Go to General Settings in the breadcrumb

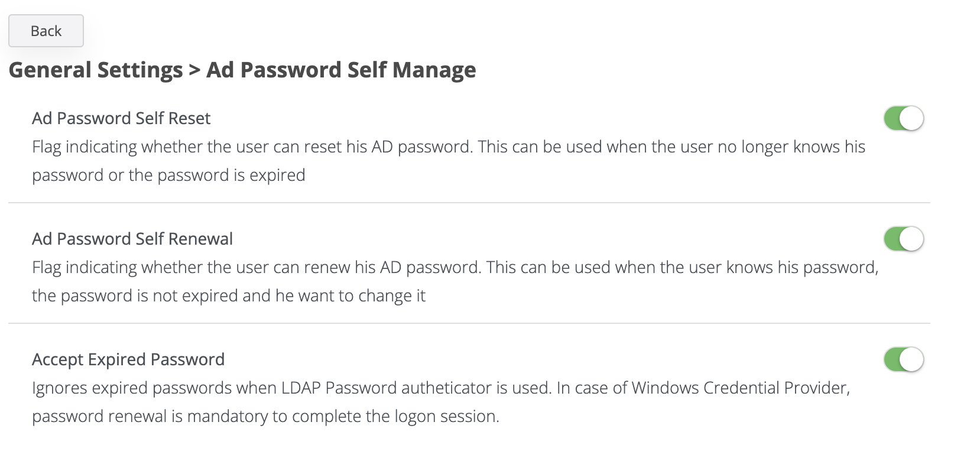(96, 70)
